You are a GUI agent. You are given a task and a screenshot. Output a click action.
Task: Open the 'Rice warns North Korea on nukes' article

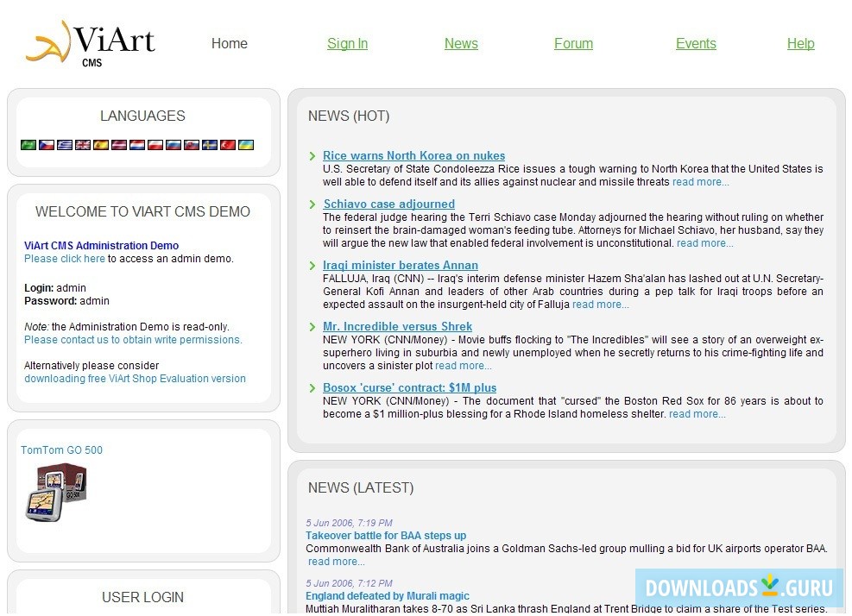[414, 156]
